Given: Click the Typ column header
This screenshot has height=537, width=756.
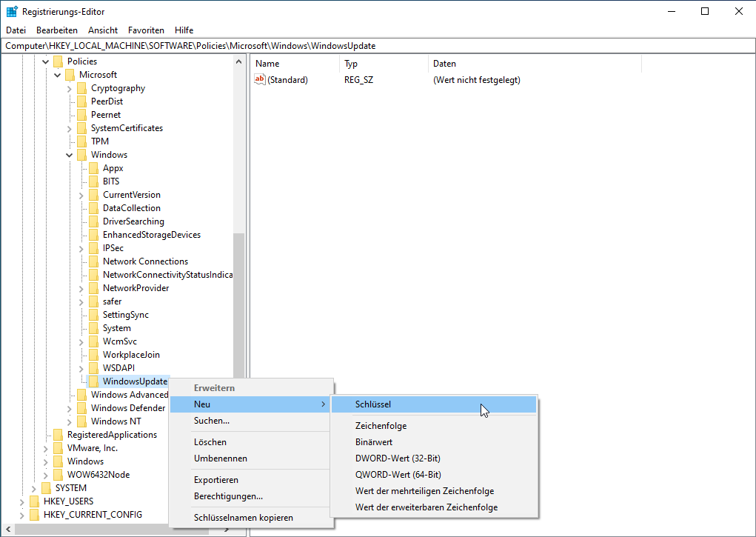Looking at the screenshot, I should click(x=384, y=64).
